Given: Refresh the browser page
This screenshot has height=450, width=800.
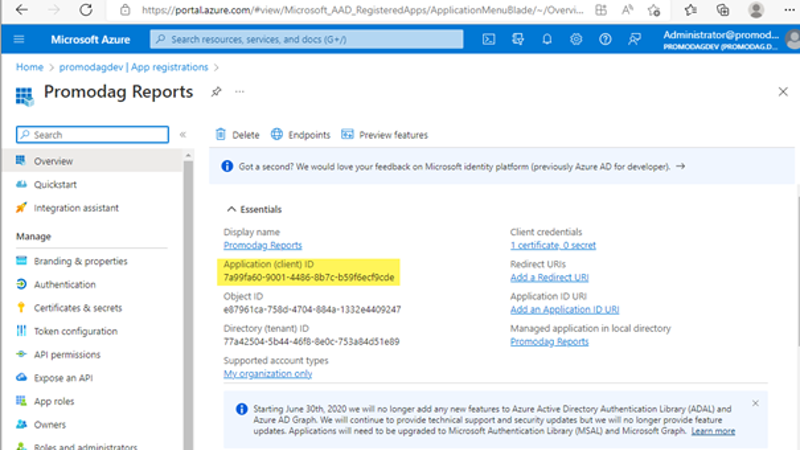Looking at the screenshot, I should [x=86, y=10].
